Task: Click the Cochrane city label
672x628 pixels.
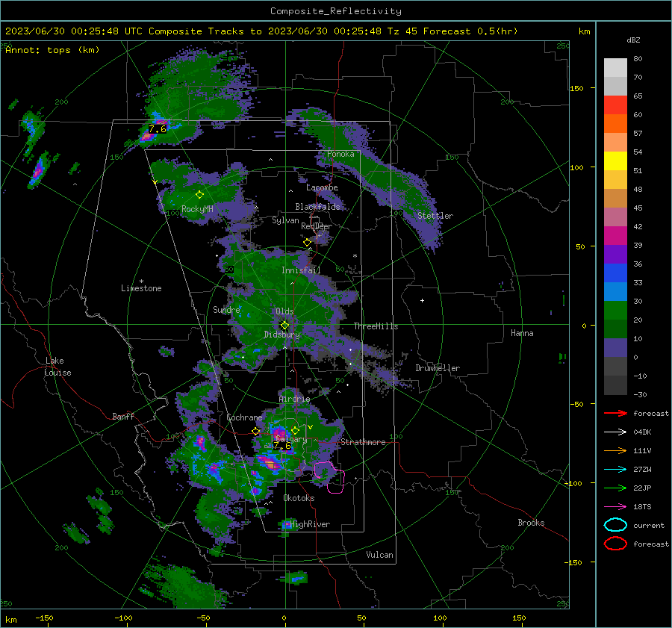Action: (x=244, y=417)
